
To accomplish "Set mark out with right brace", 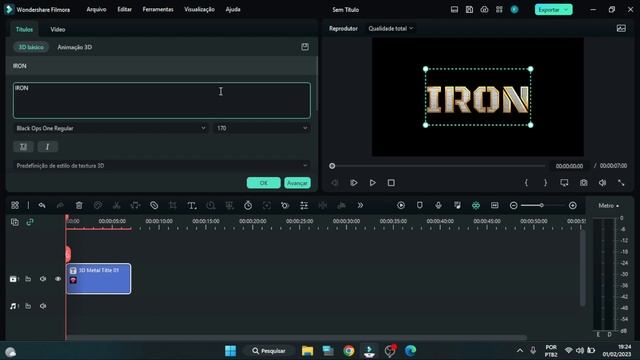I will tap(545, 183).
